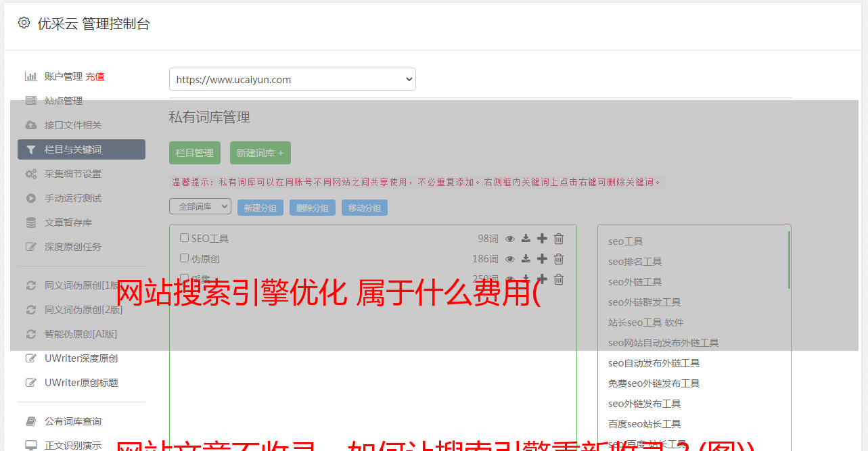Select keyword seo外链发布工具
Image resolution: width=868 pixels, height=451 pixels.
pyautogui.click(x=645, y=404)
